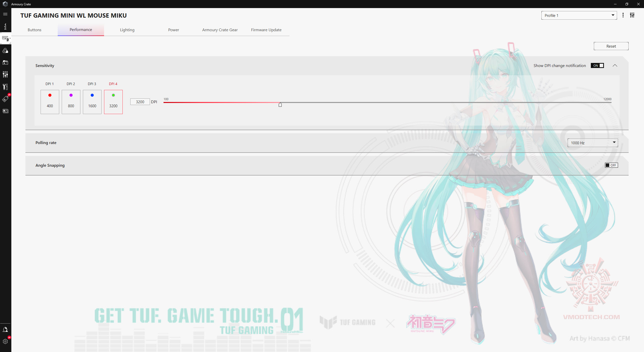Open Settings gear at sidebar bottom

click(5, 341)
